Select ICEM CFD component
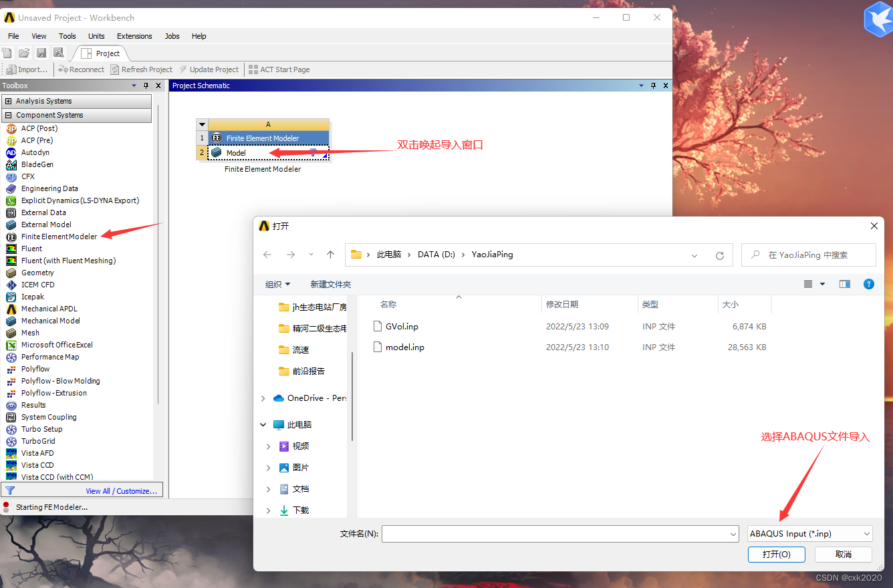The height and width of the screenshot is (588, 893). [38, 285]
